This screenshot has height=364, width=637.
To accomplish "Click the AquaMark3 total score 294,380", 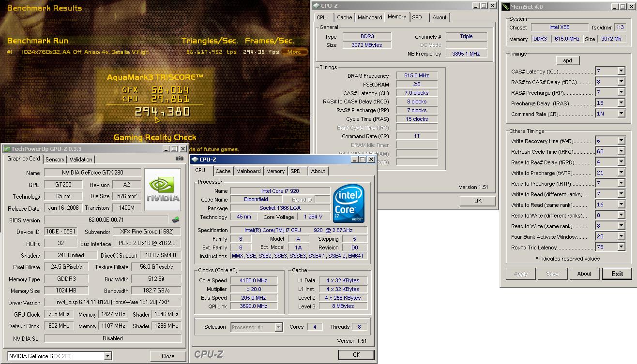I will point(162,112).
